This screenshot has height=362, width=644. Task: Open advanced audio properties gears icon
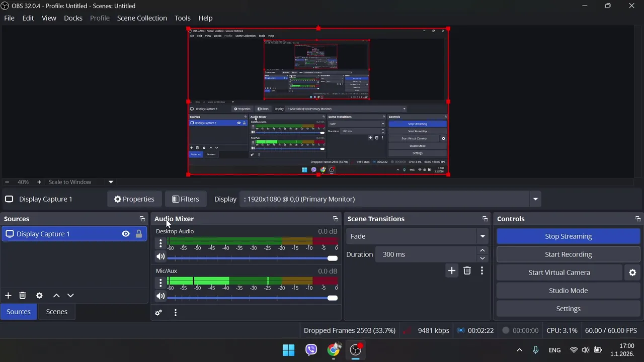click(x=158, y=313)
